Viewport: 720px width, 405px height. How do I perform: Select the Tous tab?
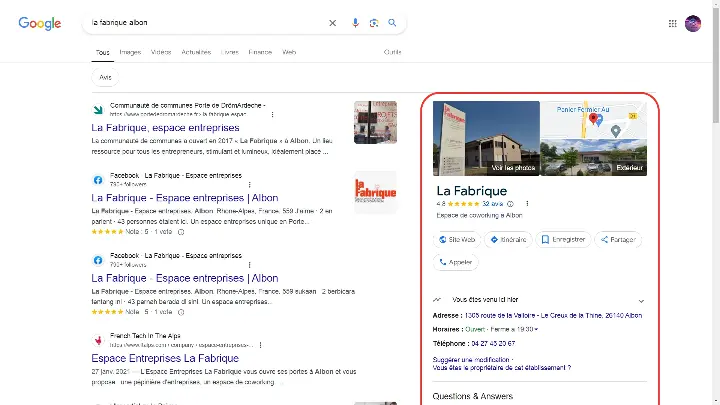tap(102, 52)
